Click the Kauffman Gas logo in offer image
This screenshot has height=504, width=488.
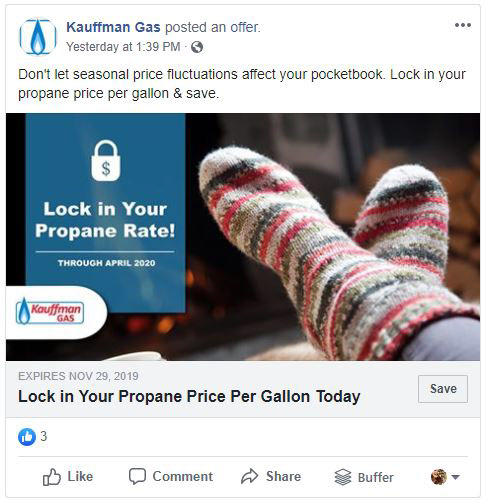click(50, 311)
